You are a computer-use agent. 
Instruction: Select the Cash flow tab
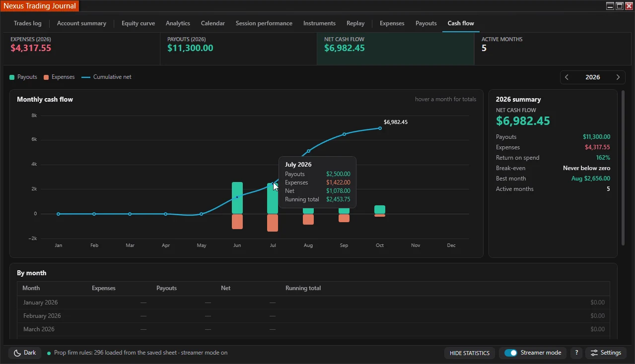(461, 23)
